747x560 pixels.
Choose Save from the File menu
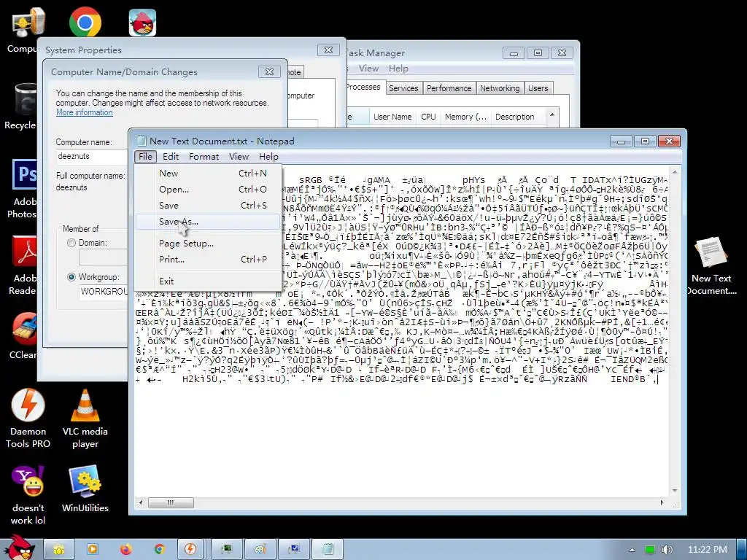click(208, 205)
